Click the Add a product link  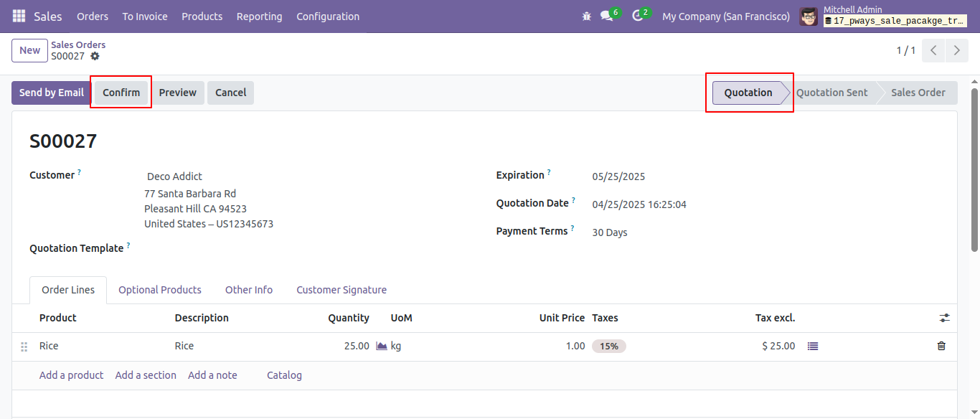(71, 375)
